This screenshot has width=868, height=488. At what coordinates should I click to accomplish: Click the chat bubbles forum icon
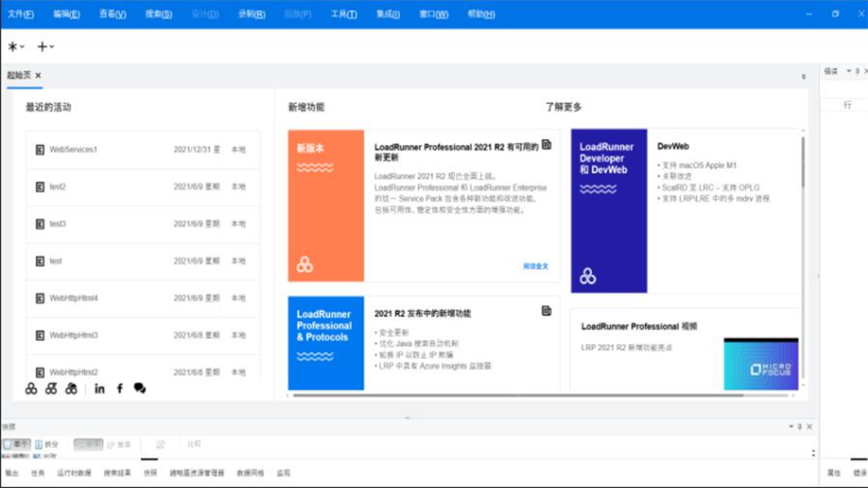[x=140, y=389]
